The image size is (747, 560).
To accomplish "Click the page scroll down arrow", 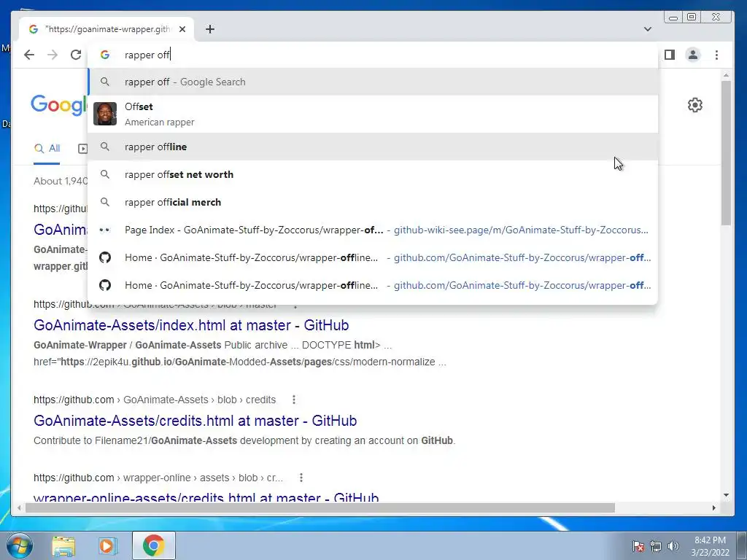I will click(726, 495).
